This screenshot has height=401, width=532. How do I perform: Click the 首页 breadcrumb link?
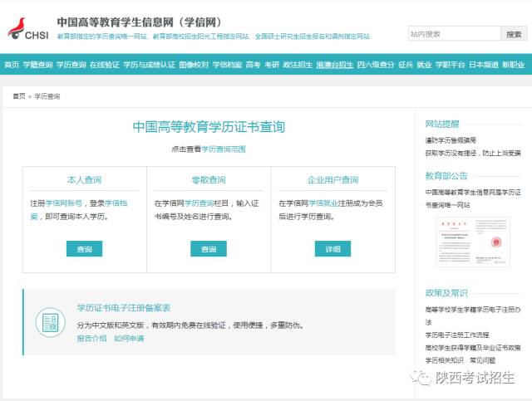[19, 96]
